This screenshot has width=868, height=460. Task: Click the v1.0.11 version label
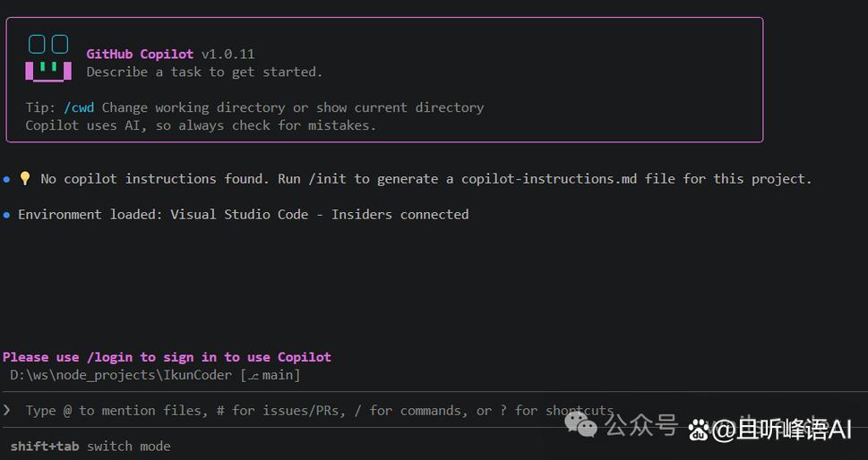(x=228, y=55)
